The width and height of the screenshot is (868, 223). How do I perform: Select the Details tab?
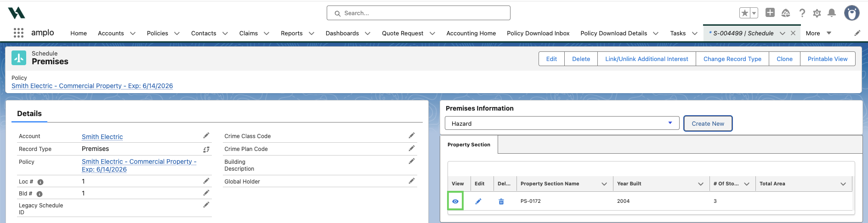coord(29,113)
